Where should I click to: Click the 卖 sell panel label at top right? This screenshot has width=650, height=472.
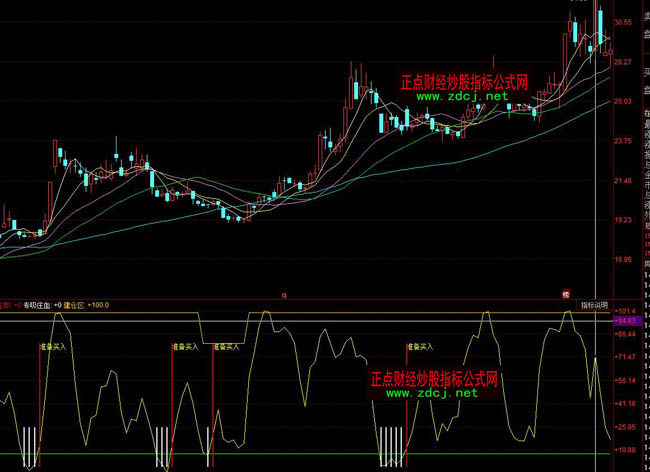[x=644, y=6]
